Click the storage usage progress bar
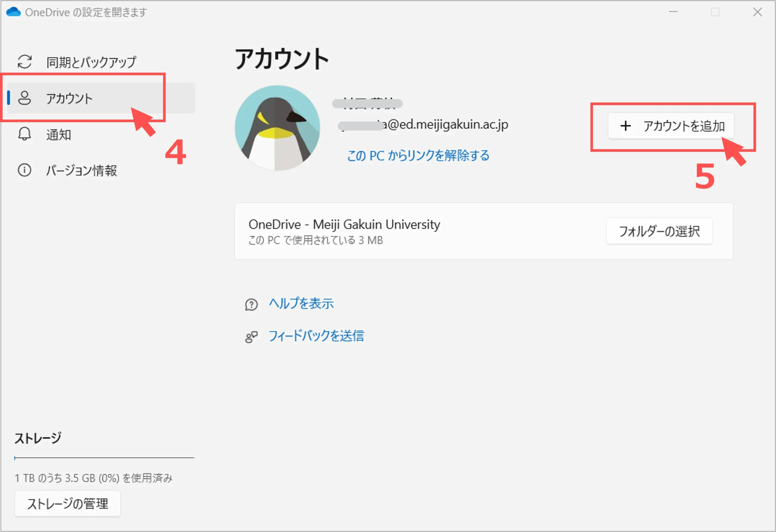This screenshot has width=776, height=532. pos(104,458)
